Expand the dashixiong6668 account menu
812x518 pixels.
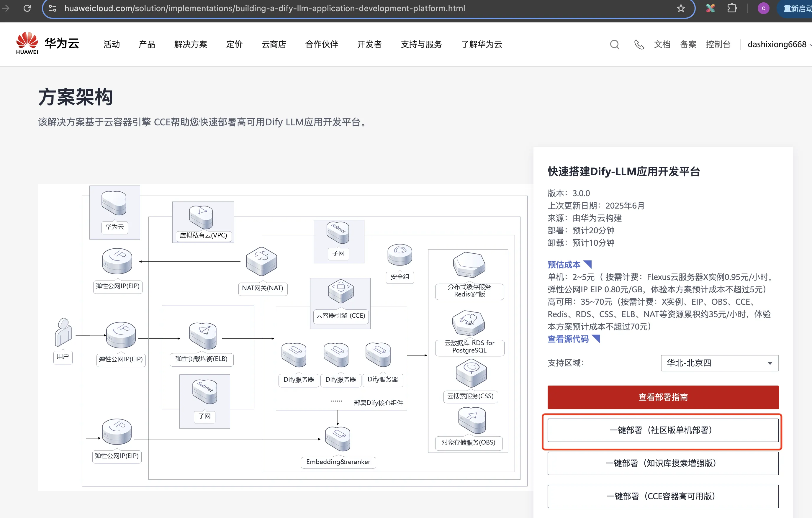click(x=777, y=44)
